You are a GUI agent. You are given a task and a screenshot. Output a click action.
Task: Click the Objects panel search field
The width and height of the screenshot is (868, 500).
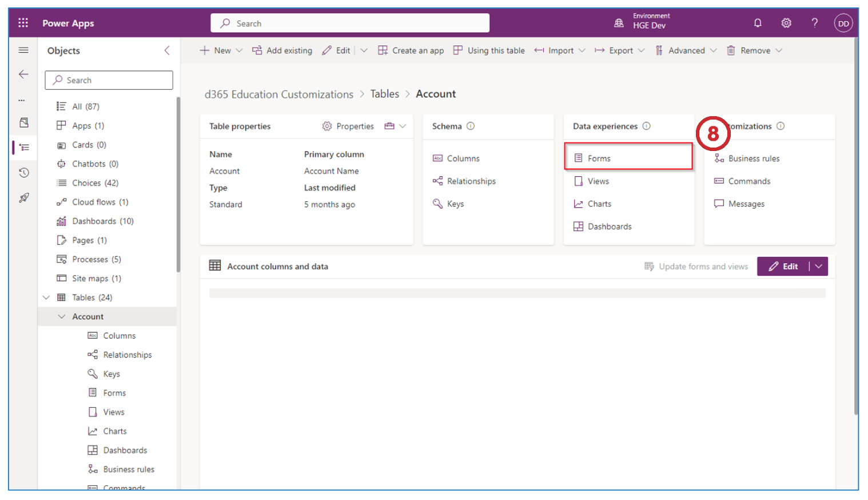(109, 80)
